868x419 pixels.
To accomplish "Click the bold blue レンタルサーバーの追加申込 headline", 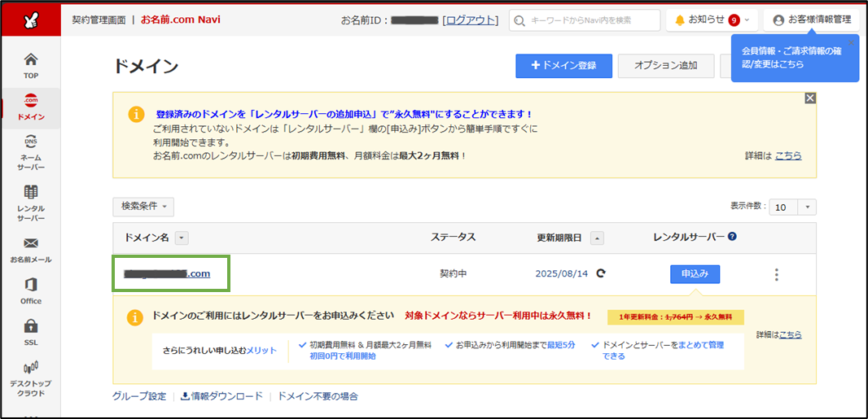I will click(344, 115).
